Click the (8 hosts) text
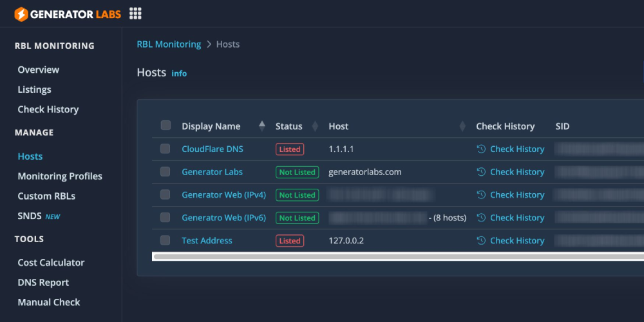The width and height of the screenshot is (644, 322). [x=450, y=218]
